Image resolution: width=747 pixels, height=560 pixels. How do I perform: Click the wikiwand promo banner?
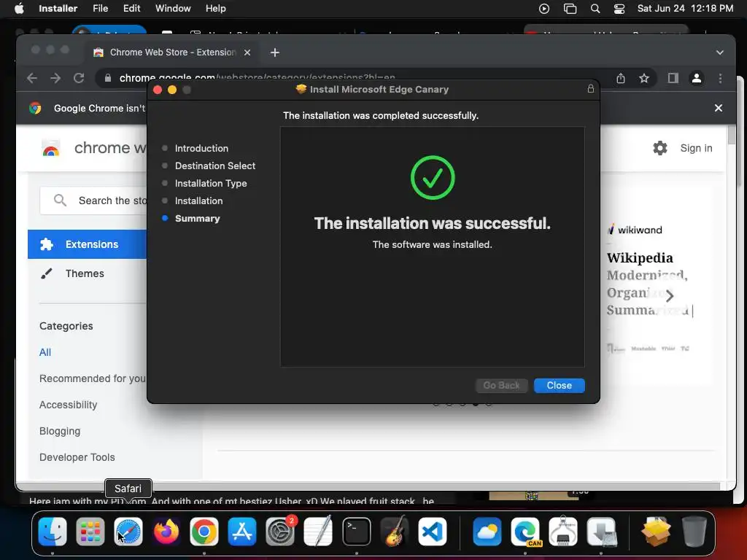(x=656, y=286)
